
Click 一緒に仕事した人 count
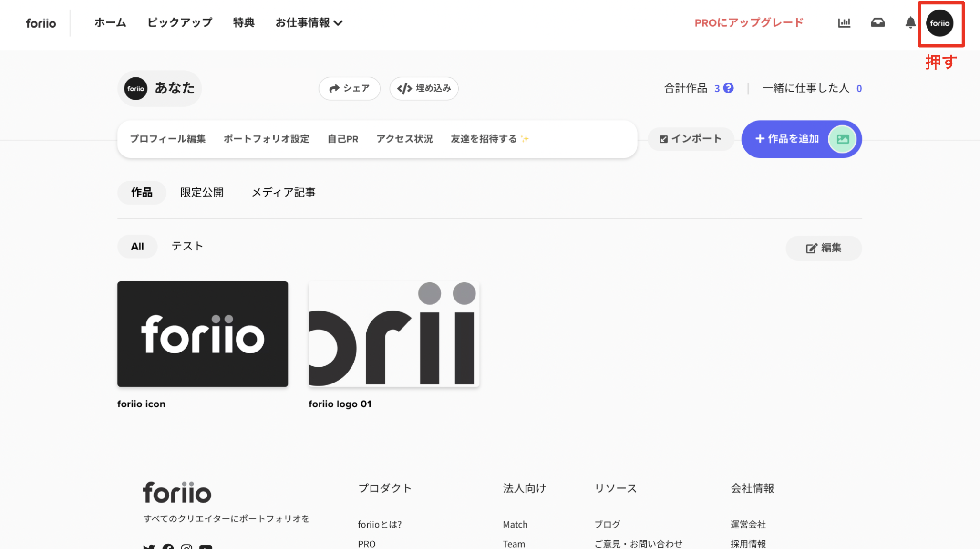(x=859, y=89)
